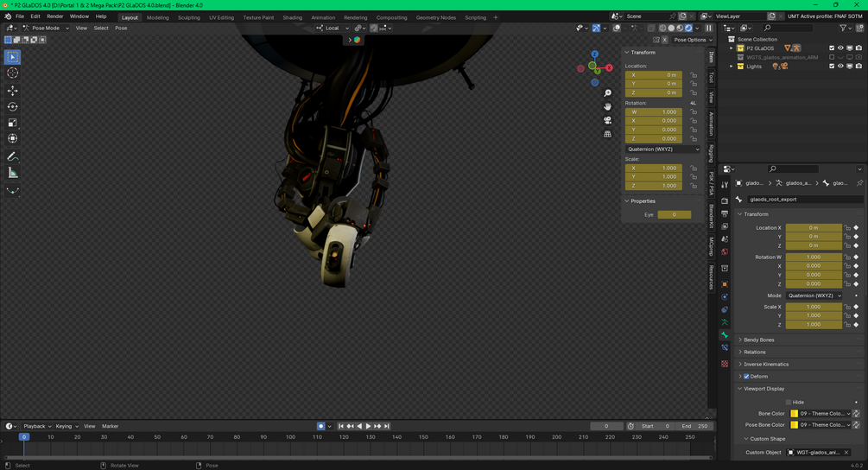The image size is (868, 470).
Task: Open the Pose menu in viewport header
Action: 121,29
